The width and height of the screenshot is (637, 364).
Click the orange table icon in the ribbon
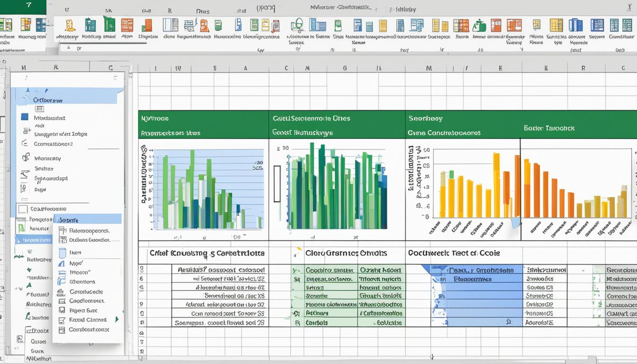pos(127,25)
